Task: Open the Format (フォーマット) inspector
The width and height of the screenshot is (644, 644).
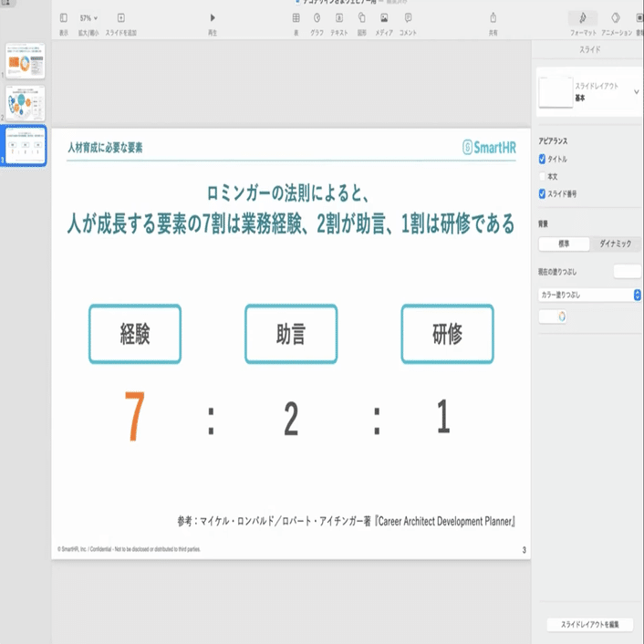Action: coord(583,18)
